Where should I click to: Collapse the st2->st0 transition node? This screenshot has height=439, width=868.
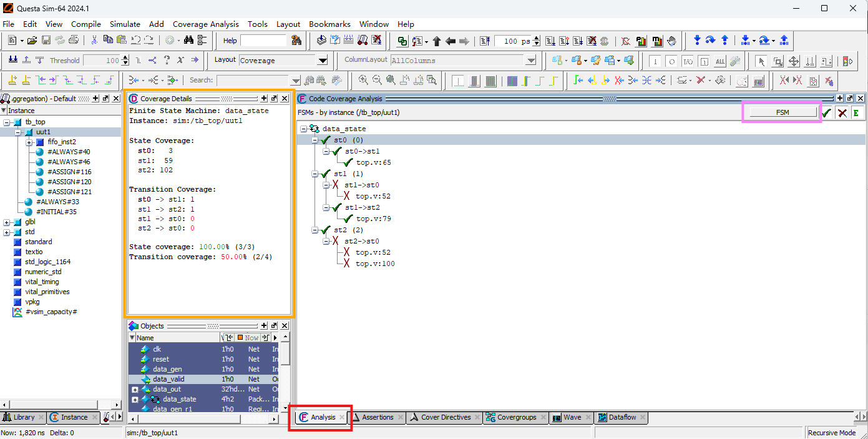pos(326,241)
